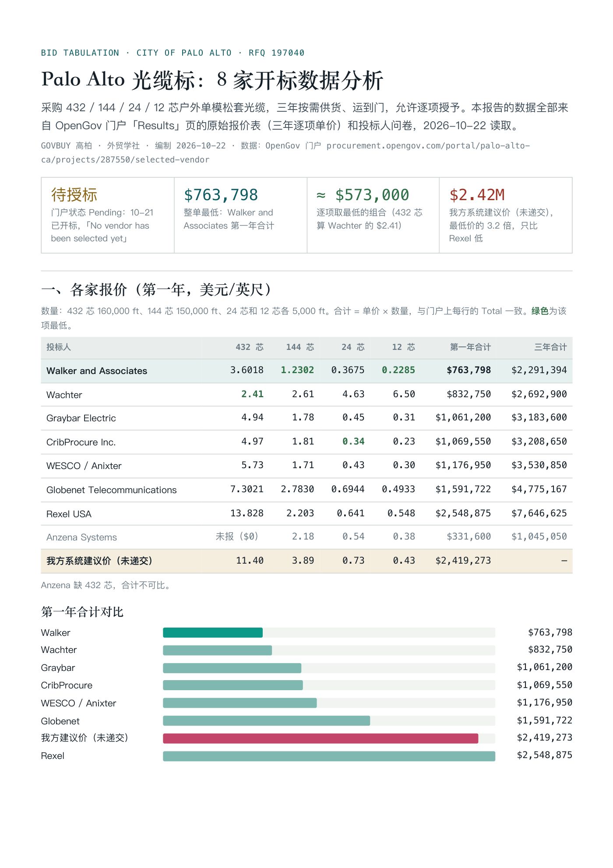Viewport: 613px width, 868px height.
Task: Click Globenet's three-year total "$4,775,167"
Action: [x=539, y=489]
